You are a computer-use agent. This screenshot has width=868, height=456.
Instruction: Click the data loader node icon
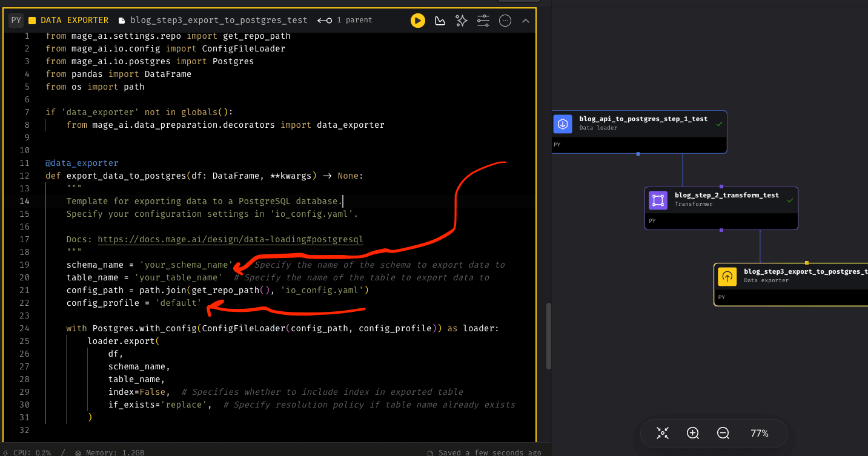(563, 124)
